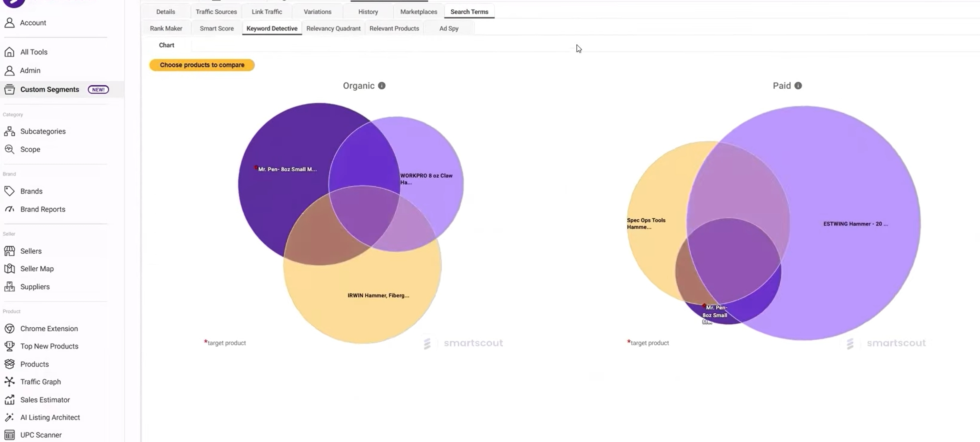Open the Ad Spy sub-tab
The width and height of the screenshot is (980, 442).
(x=449, y=28)
